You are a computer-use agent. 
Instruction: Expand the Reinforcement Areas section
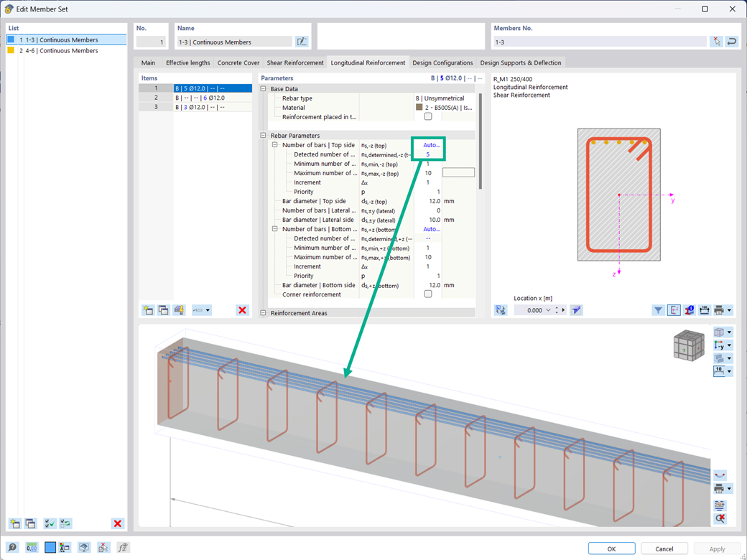point(263,313)
